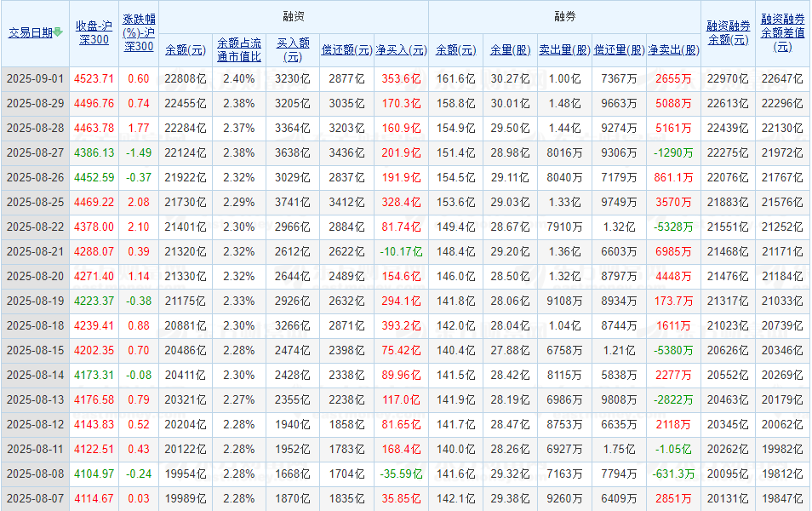Select the date cell 2025-08-26
This screenshot has height=511, width=812.
(35, 177)
